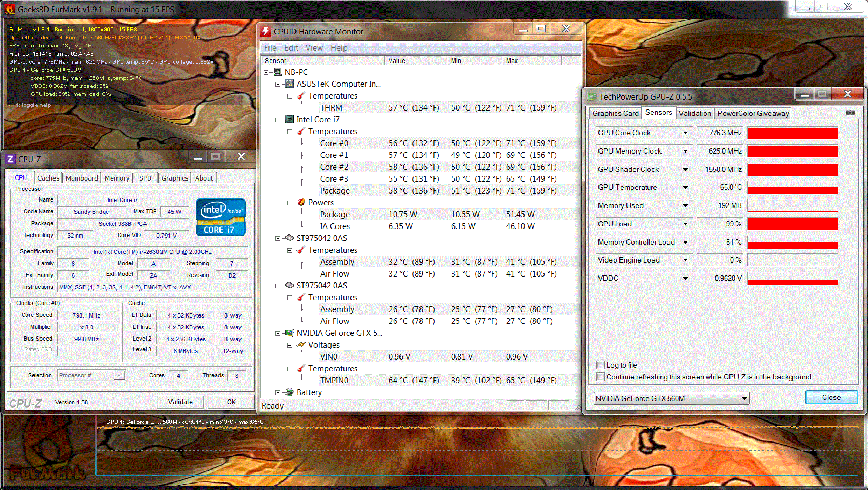Image resolution: width=868 pixels, height=490 pixels.
Task: Open the GPU Load sensor dropdown
Action: (685, 224)
